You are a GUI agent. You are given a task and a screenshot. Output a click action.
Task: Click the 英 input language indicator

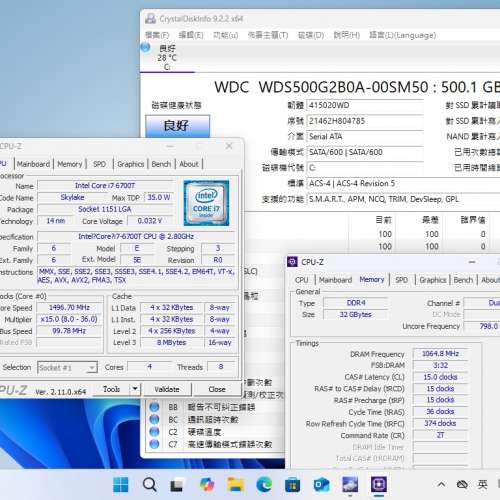(x=482, y=484)
